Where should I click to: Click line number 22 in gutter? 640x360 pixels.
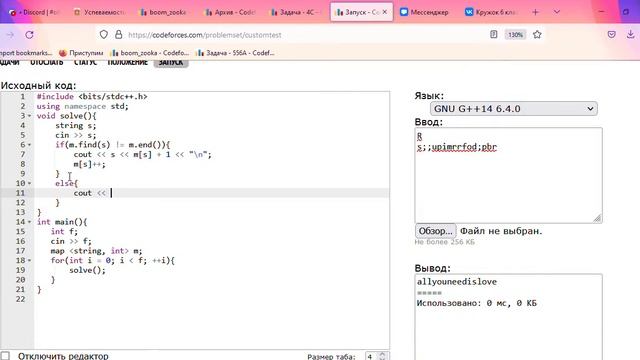point(20,299)
